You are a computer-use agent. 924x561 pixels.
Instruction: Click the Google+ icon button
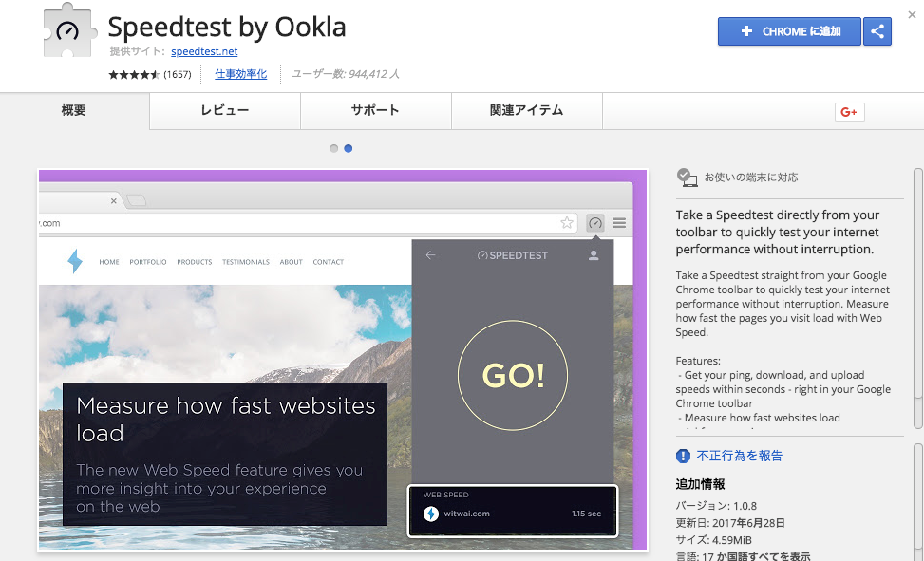pos(849,112)
